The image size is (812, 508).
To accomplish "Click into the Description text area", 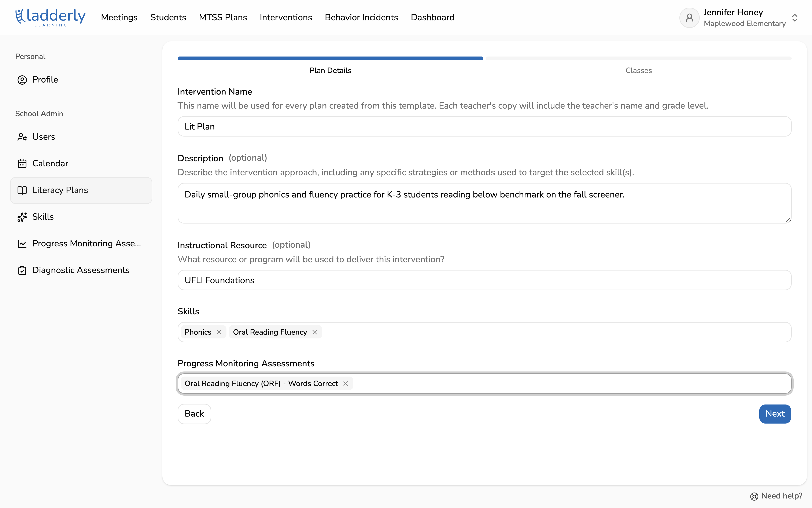I will pos(484,203).
